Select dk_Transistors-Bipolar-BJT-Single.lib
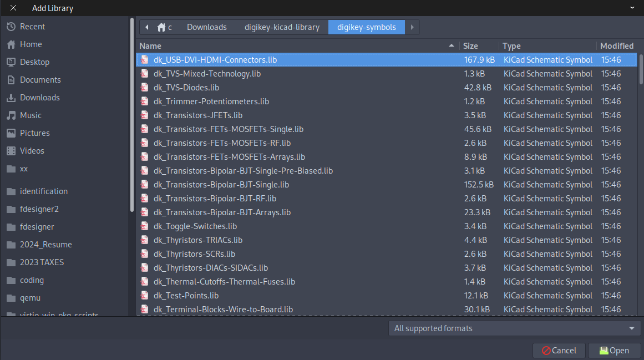Image resolution: width=644 pixels, height=360 pixels. 387,185
